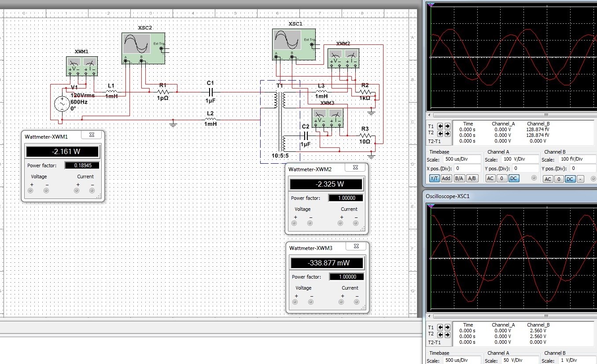Viewport: 597px width, 364px height.
Task: Click the ground symbol left of L2
Action: click(173, 124)
